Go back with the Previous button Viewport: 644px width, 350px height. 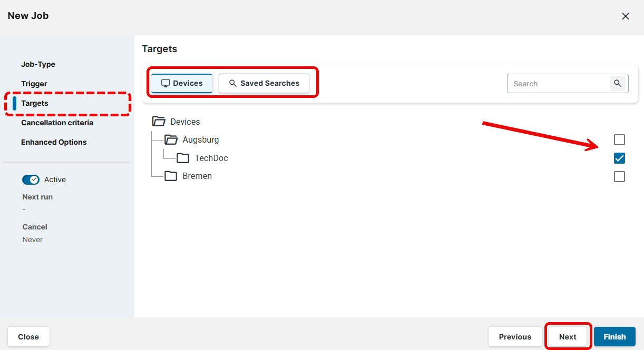pos(515,337)
